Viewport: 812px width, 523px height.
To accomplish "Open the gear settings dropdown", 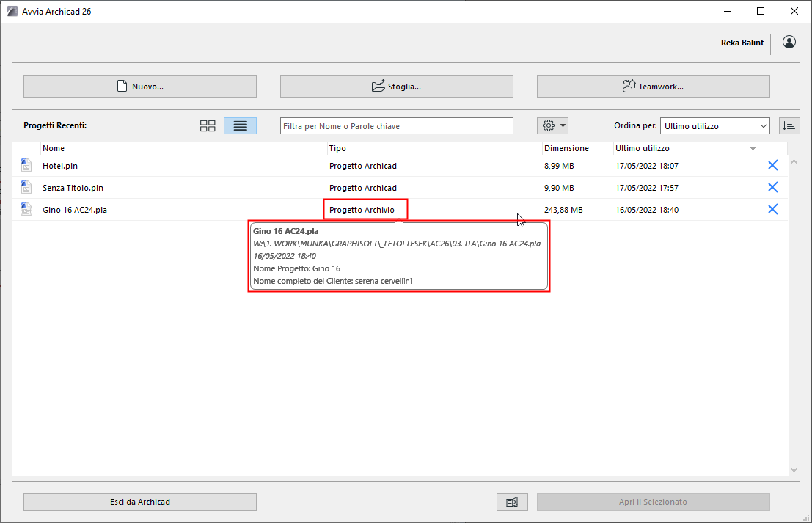I will pos(552,126).
